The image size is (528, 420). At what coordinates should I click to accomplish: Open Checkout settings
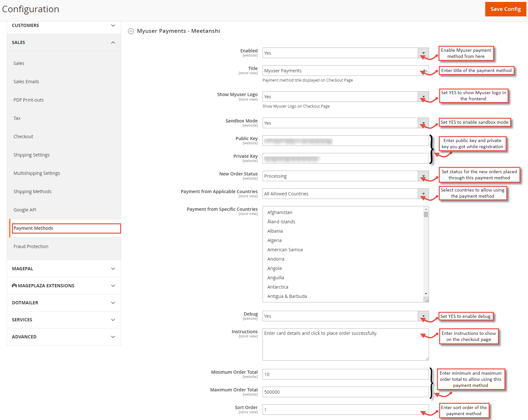click(23, 137)
